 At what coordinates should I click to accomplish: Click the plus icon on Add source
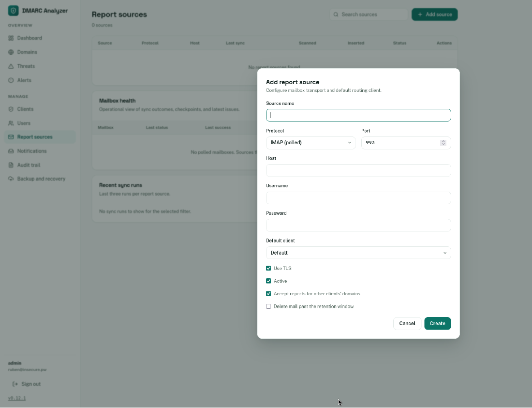[x=420, y=15]
